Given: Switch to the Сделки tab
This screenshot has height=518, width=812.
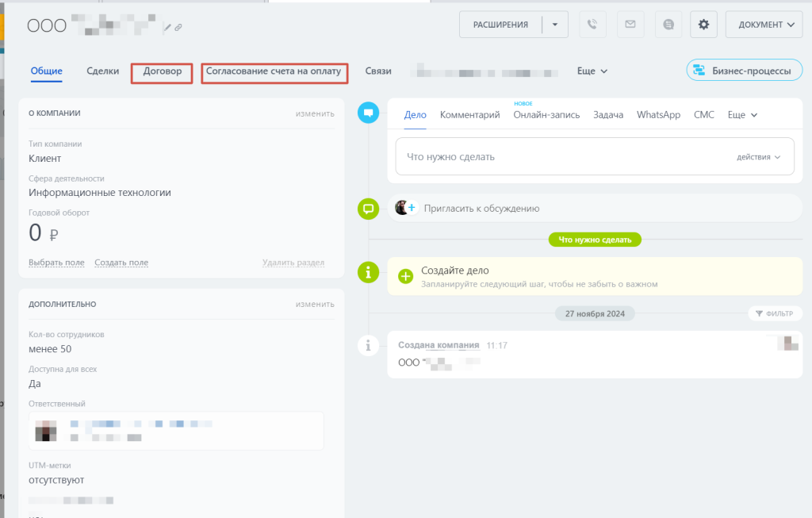Looking at the screenshot, I should [103, 71].
